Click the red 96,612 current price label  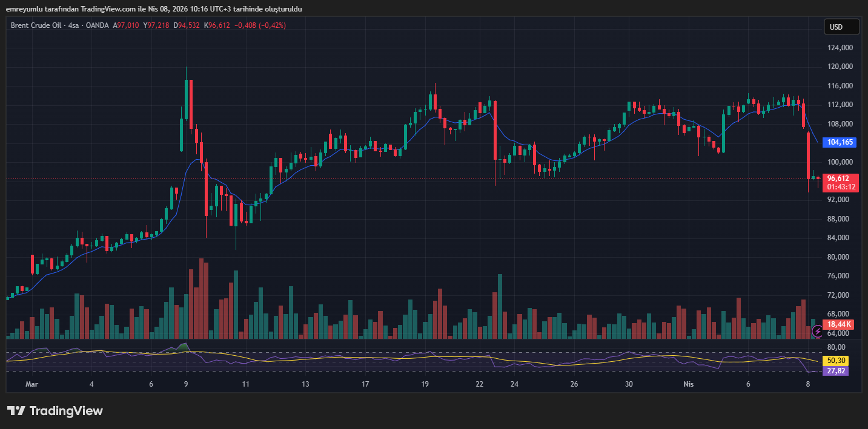tap(839, 178)
